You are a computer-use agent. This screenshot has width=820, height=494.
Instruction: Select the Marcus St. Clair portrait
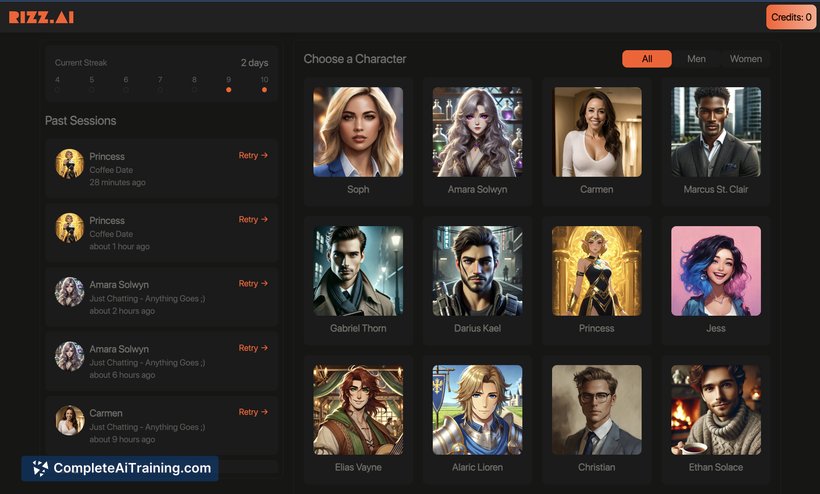coord(716,132)
